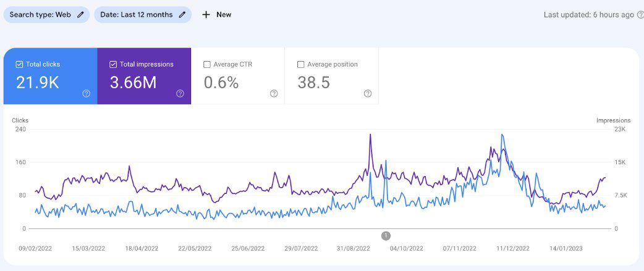Click the 07/11/2022 date axis label
Screen dimensions: 644x271
click(x=460, y=248)
